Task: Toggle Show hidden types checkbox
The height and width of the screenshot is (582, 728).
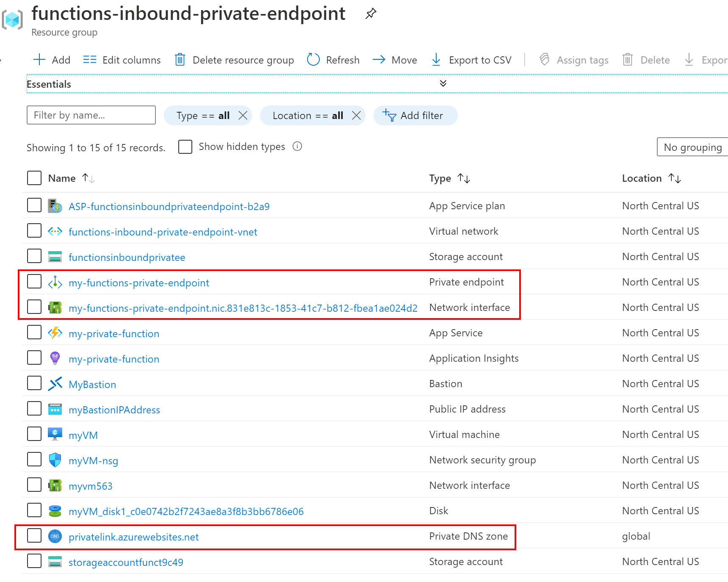Action: pyautogui.click(x=185, y=147)
